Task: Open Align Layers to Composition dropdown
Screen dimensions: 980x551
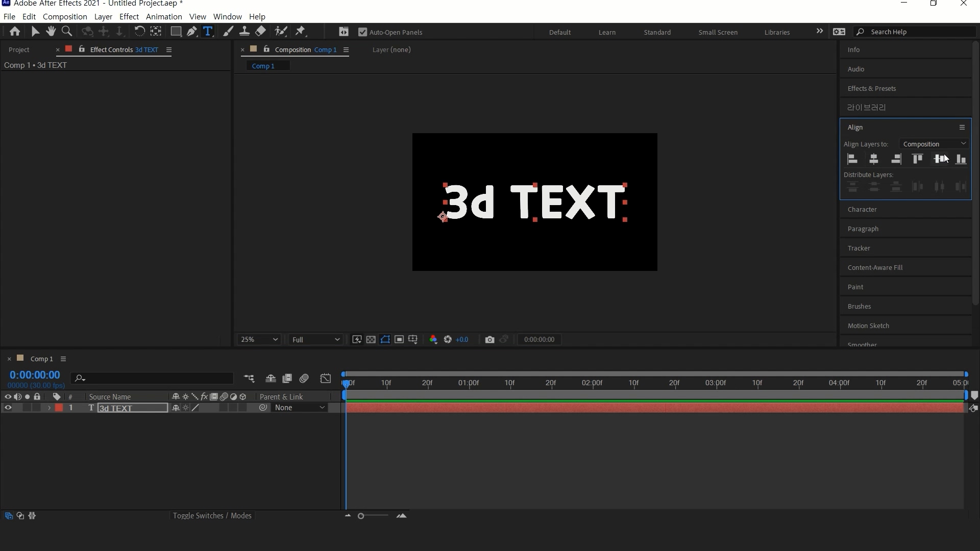Action: (x=934, y=144)
